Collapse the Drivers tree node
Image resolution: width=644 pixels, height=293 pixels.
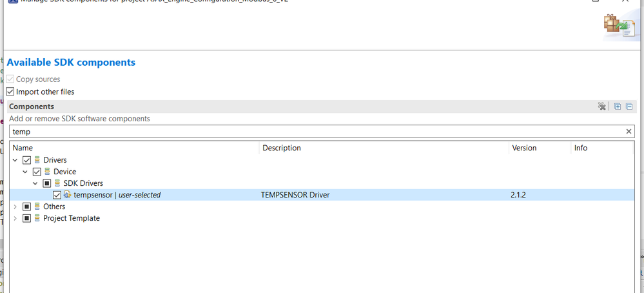click(x=15, y=160)
